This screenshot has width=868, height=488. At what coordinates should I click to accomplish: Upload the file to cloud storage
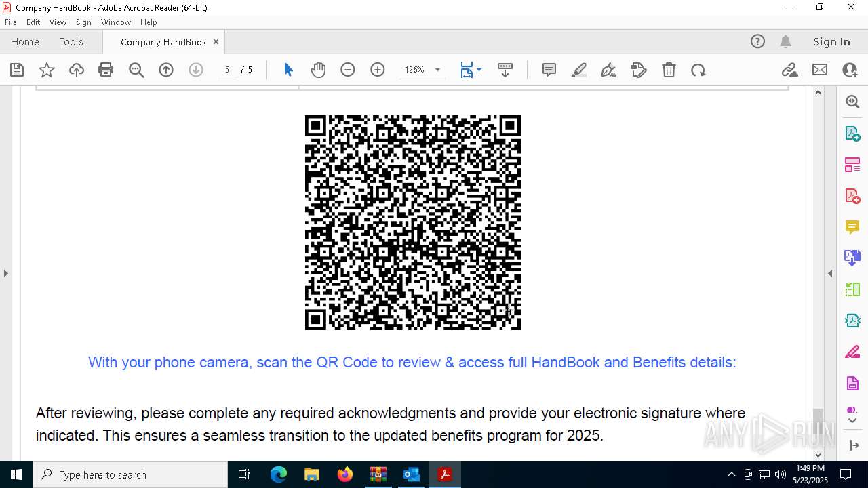click(x=77, y=70)
